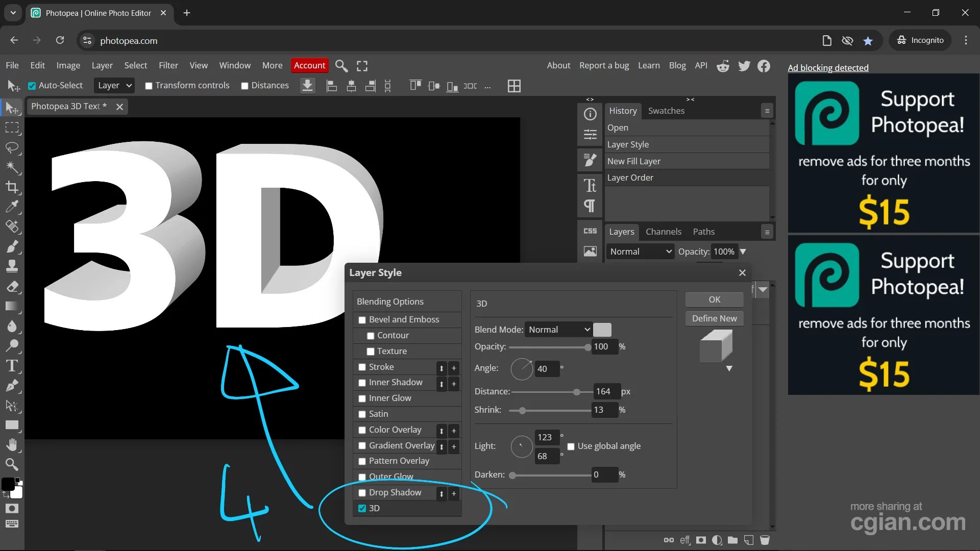Select the Magic Wand tool
This screenshot has height=551, width=980.
pyautogui.click(x=12, y=167)
